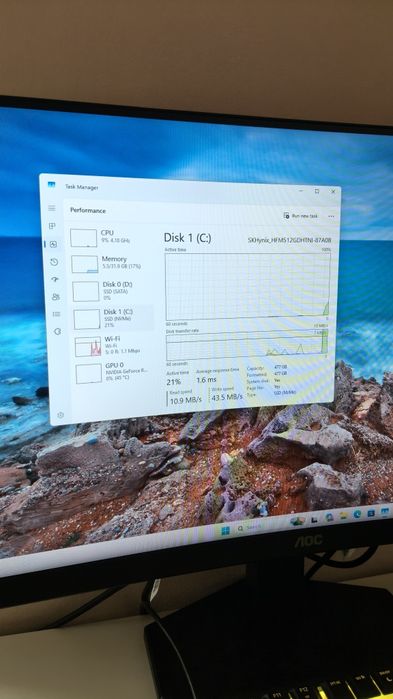This screenshot has height=699, width=393.
Task: Open the three-dot more options menu
Action: point(331,216)
